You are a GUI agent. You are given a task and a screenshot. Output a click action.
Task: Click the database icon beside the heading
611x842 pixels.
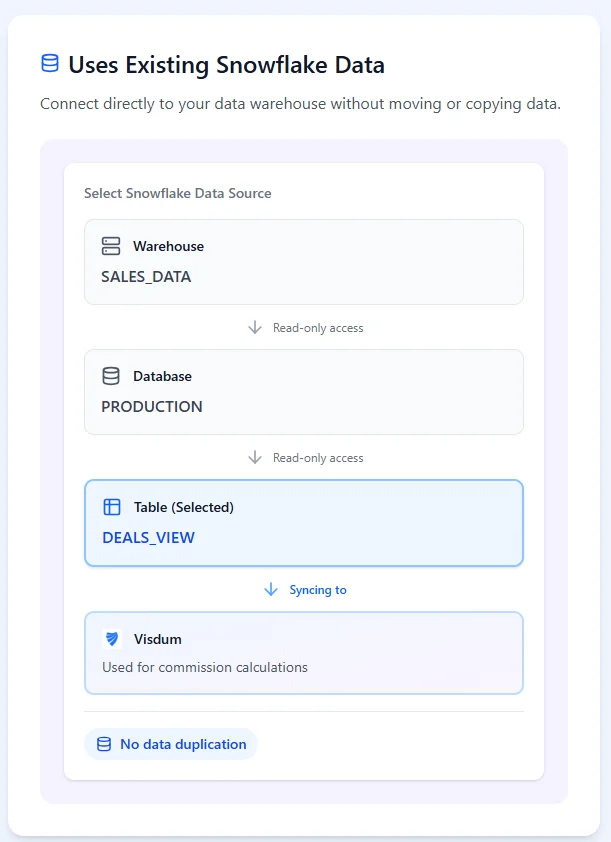49,64
